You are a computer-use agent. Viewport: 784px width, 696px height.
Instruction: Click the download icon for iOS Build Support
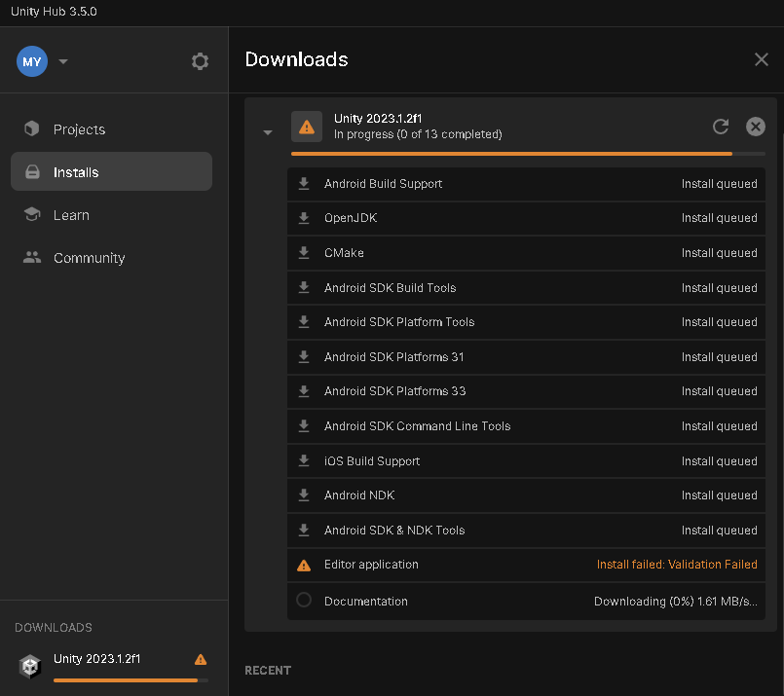click(304, 460)
